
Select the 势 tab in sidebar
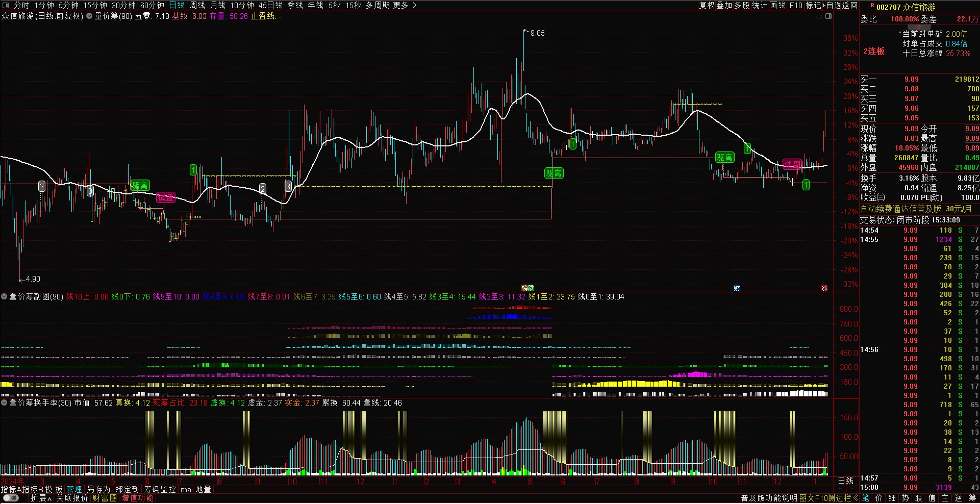(906, 498)
